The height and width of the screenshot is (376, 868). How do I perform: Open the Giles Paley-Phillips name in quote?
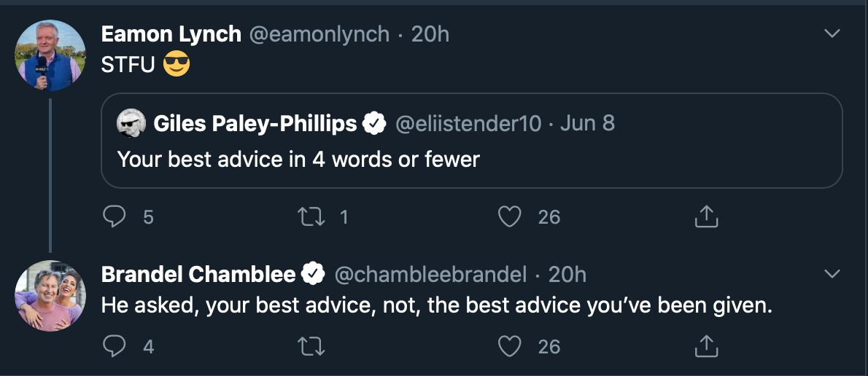255,123
